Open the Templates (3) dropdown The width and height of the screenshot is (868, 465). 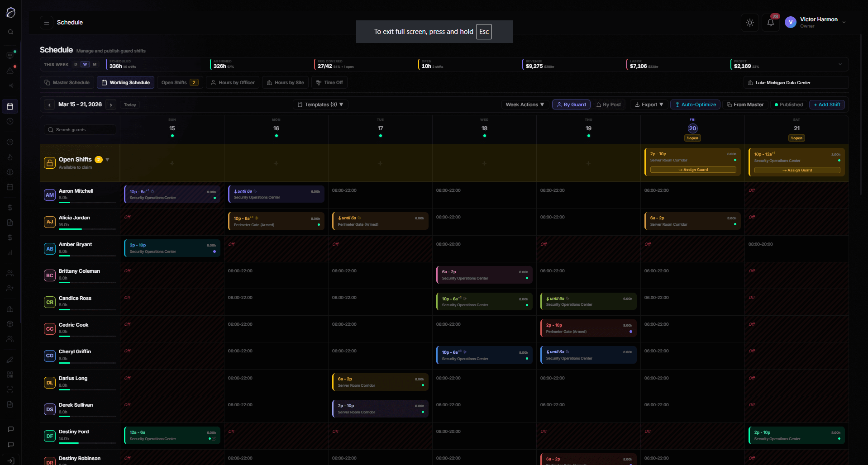click(x=320, y=104)
